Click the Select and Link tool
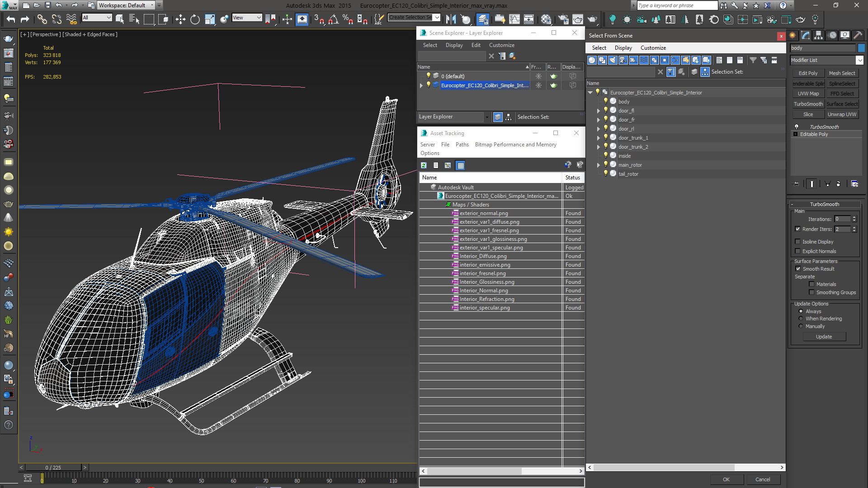868x488 pixels. pyautogui.click(x=42, y=19)
